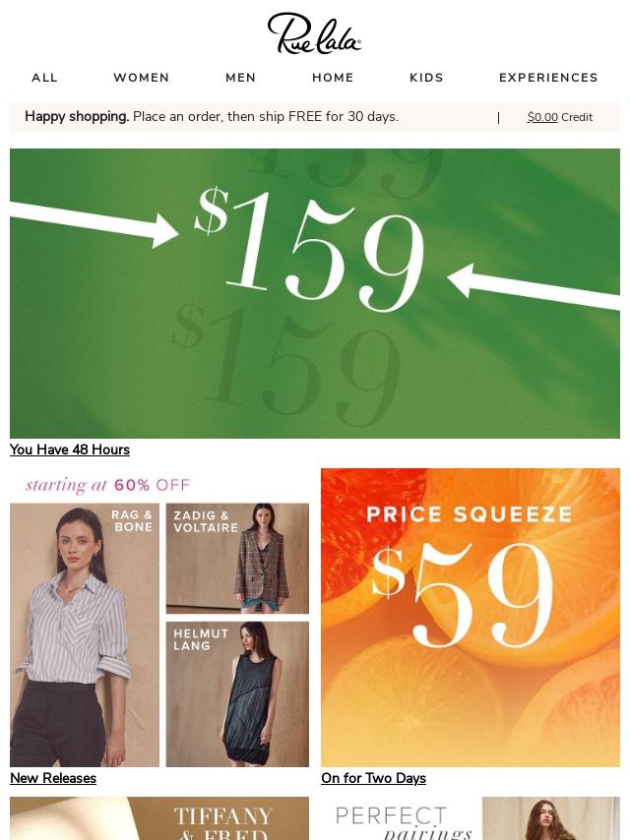Browse the KIDS category
630x840 pixels.
click(427, 78)
